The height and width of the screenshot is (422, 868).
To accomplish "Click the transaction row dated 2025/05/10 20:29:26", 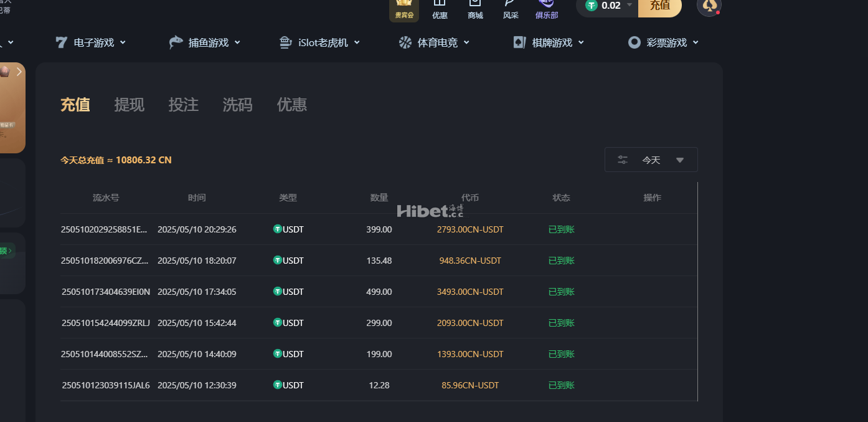I will tap(379, 229).
